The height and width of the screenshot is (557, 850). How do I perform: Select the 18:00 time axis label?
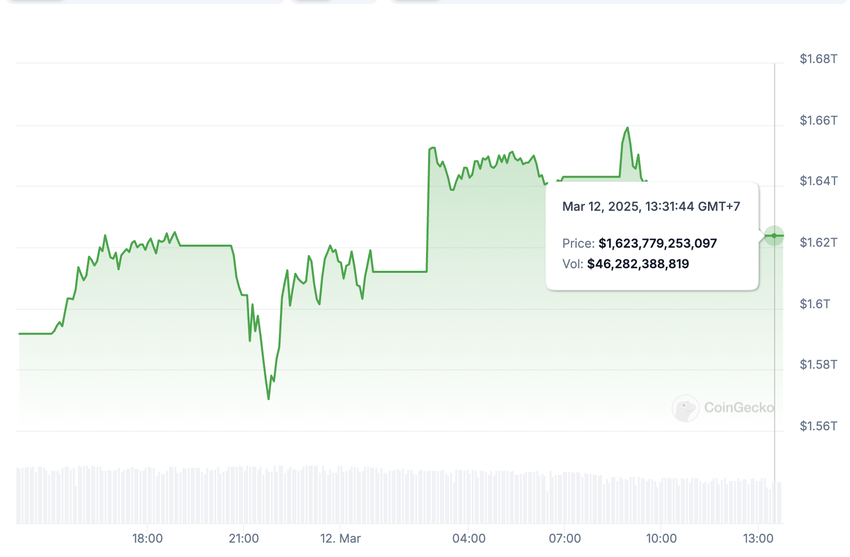coord(148,538)
